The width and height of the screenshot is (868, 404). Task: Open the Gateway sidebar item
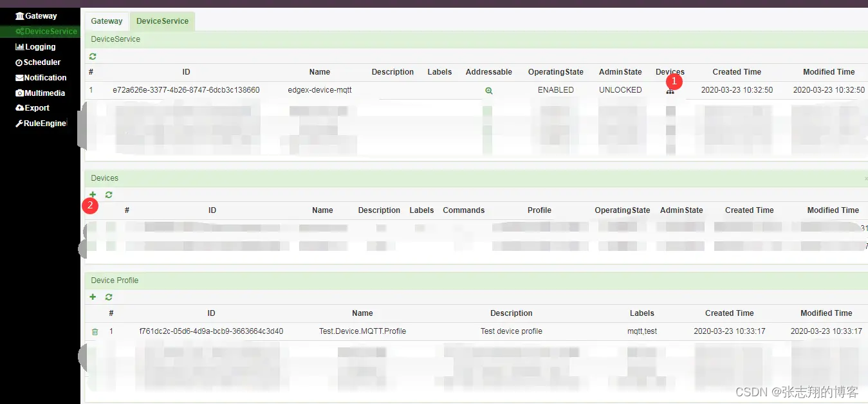pyautogui.click(x=36, y=16)
